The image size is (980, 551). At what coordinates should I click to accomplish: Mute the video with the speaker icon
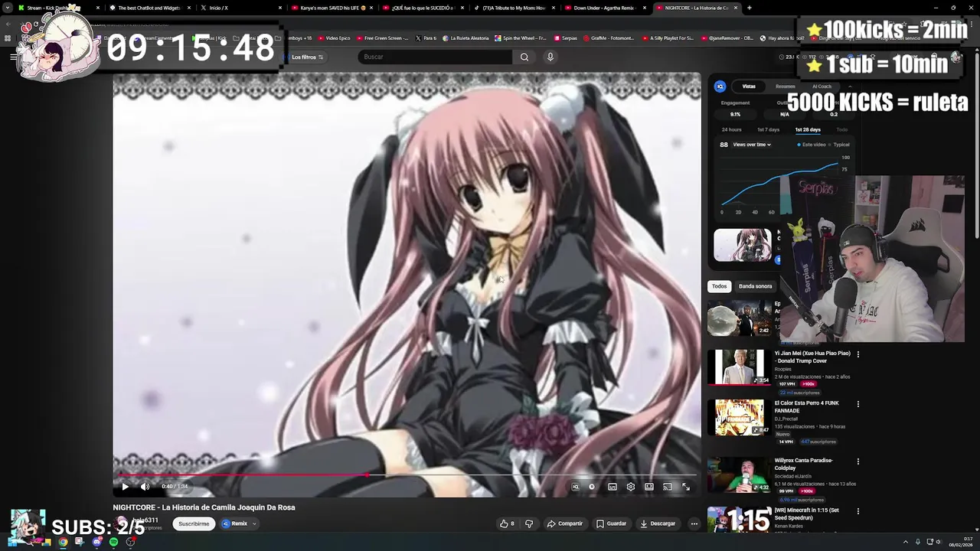coord(145,487)
